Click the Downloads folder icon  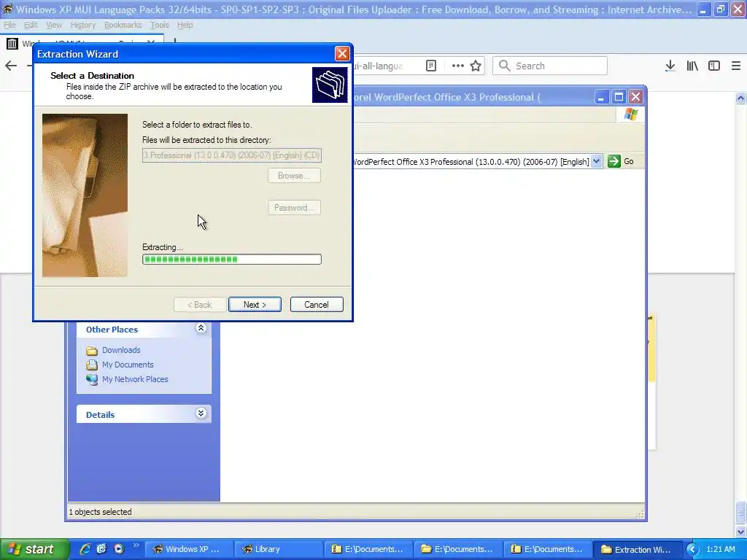[x=92, y=351]
